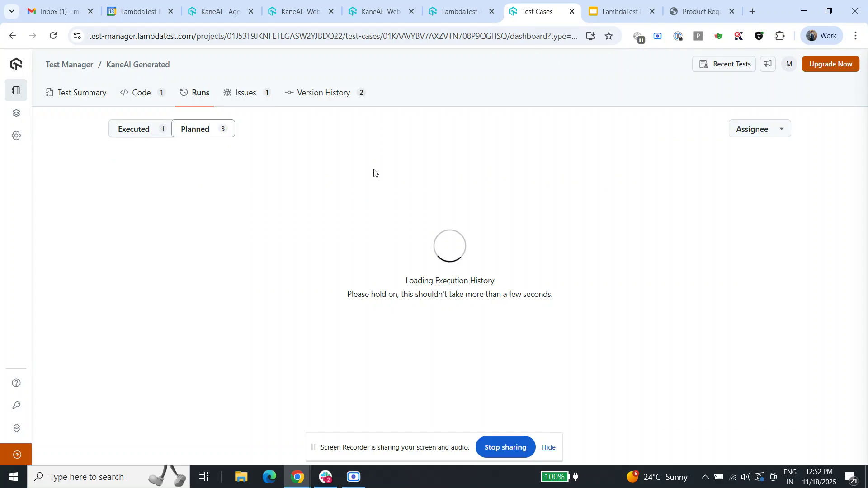Viewport: 868px width, 488px height.
Task: Click the Recent Tests button
Action: click(724, 64)
